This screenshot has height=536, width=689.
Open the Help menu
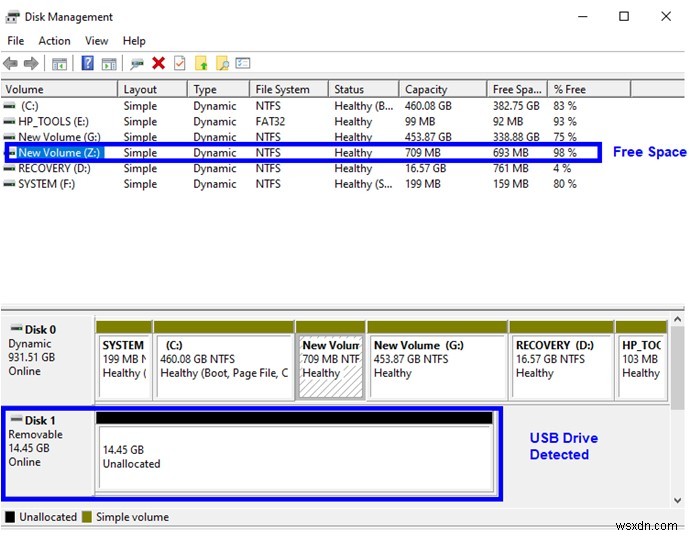point(134,41)
